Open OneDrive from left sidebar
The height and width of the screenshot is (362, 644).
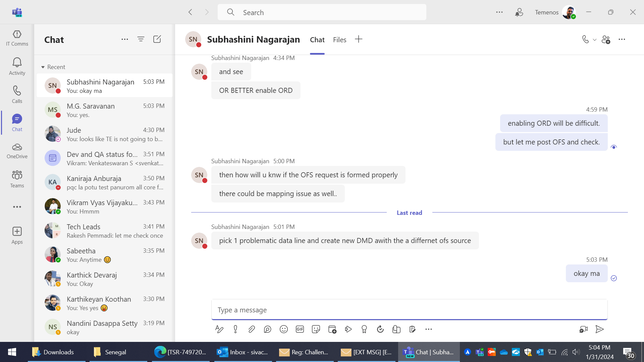coord(17,150)
